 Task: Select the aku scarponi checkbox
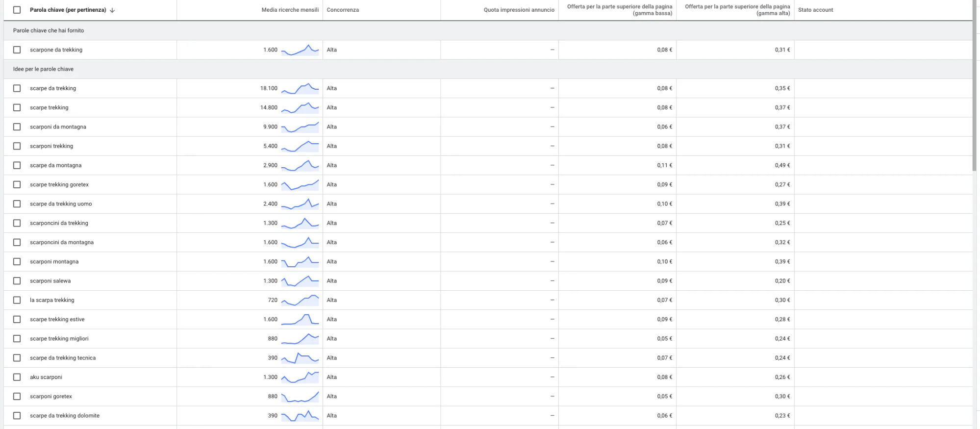17,377
